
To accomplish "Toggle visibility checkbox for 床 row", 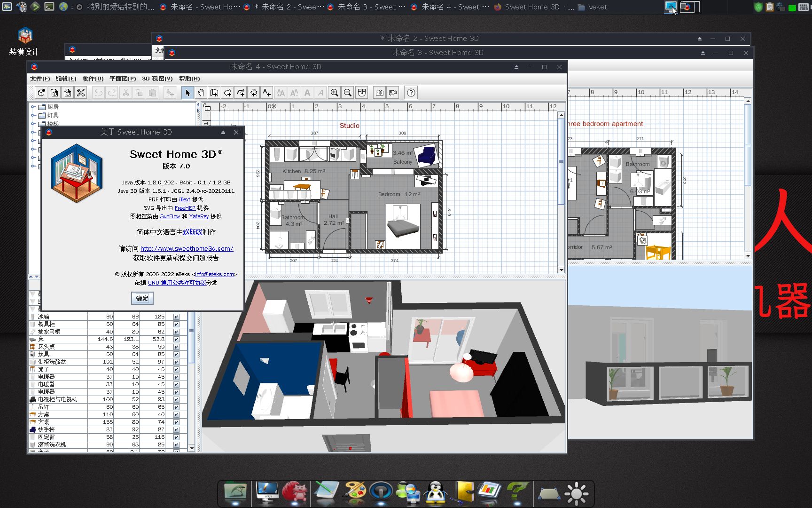I will (x=176, y=339).
